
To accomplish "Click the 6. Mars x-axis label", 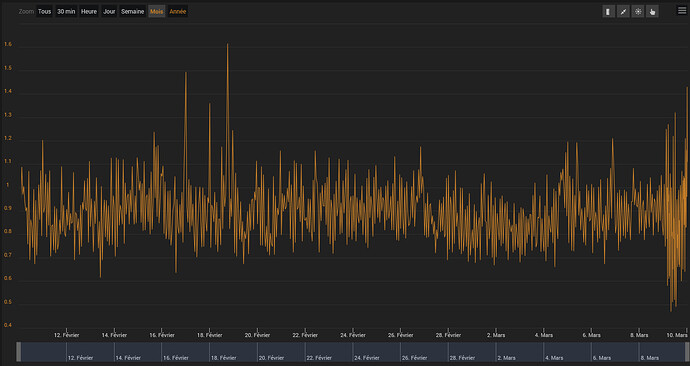I will [x=591, y=335].
